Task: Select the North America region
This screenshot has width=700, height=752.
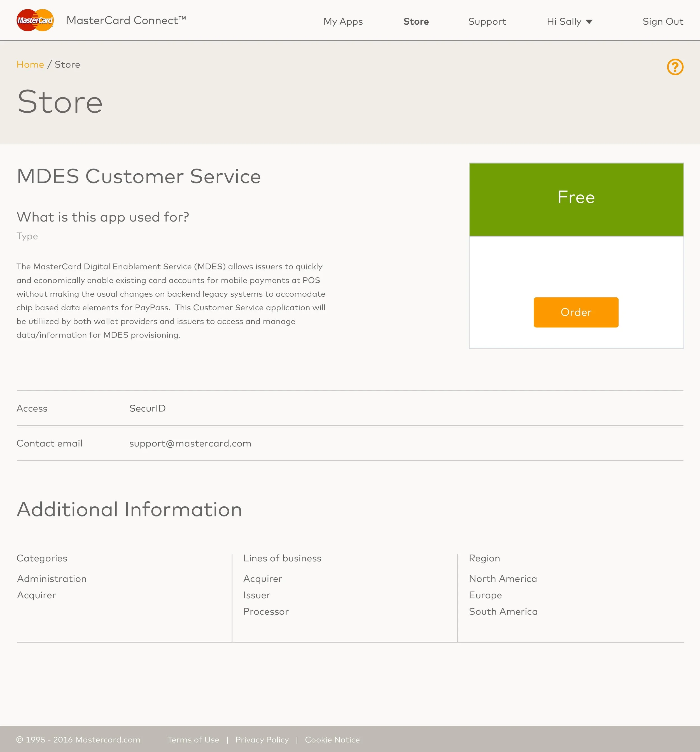Action: [503, 578]
